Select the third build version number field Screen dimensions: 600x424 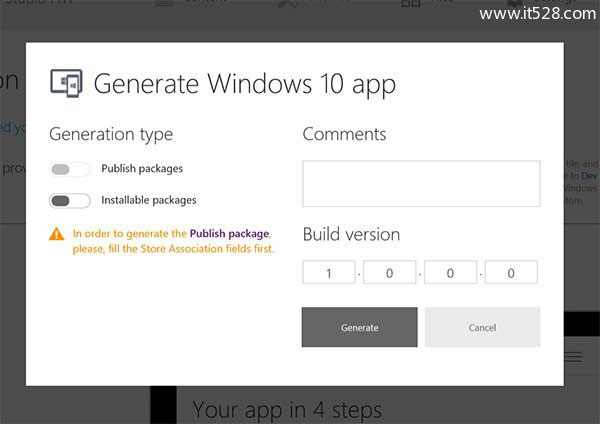450,272
